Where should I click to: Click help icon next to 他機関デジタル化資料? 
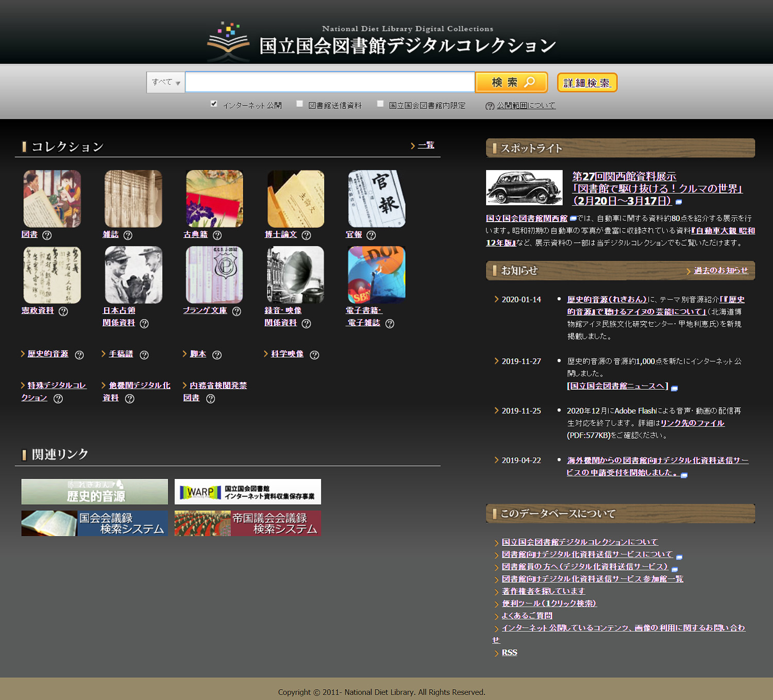[130, 398]
